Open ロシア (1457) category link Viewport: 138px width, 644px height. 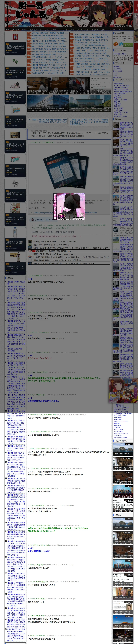(x=119, y=108)
